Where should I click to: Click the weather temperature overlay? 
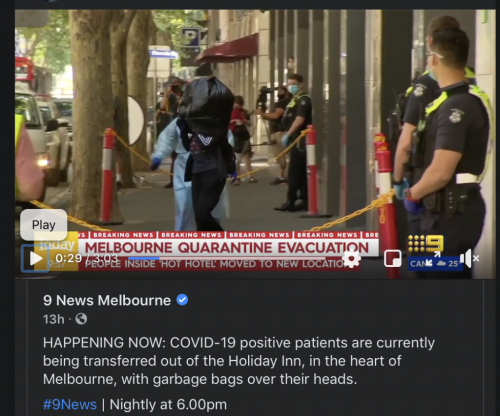[449, 264]
